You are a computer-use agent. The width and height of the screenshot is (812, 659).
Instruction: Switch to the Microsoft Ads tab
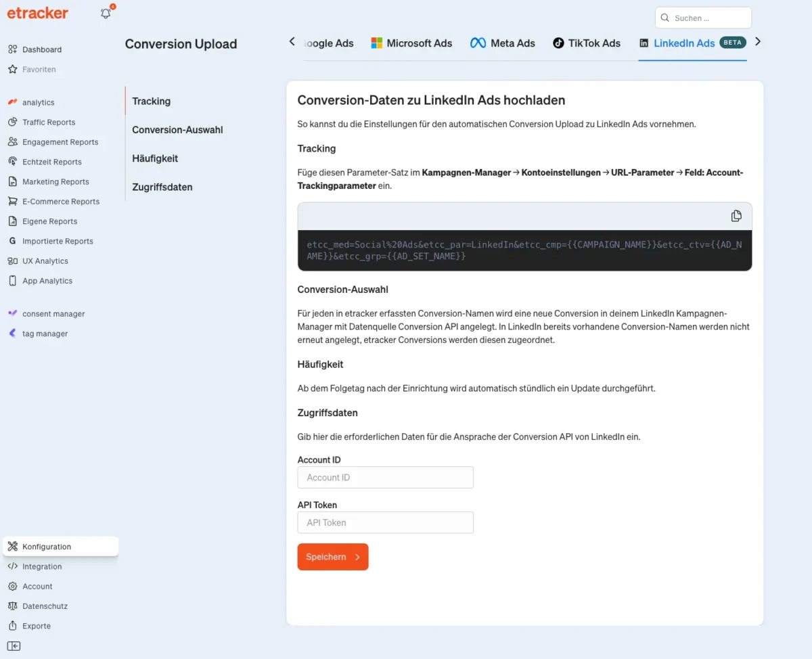coord(411,43)
